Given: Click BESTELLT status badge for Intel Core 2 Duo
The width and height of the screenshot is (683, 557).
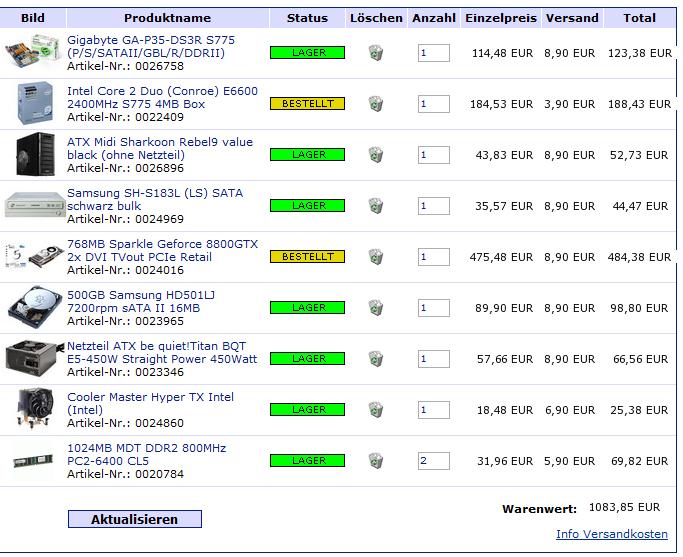Looking at the screenshot, I should pos(308,104).
